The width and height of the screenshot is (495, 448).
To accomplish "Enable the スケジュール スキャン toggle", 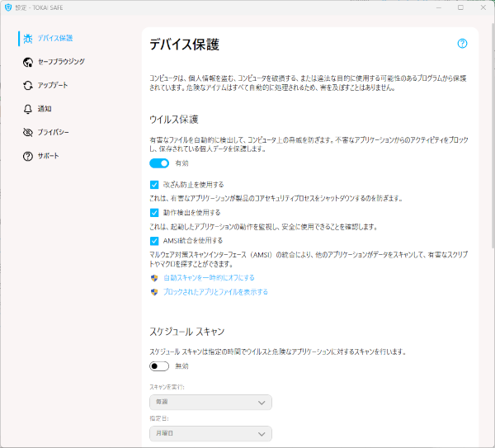I will [159, 365].
